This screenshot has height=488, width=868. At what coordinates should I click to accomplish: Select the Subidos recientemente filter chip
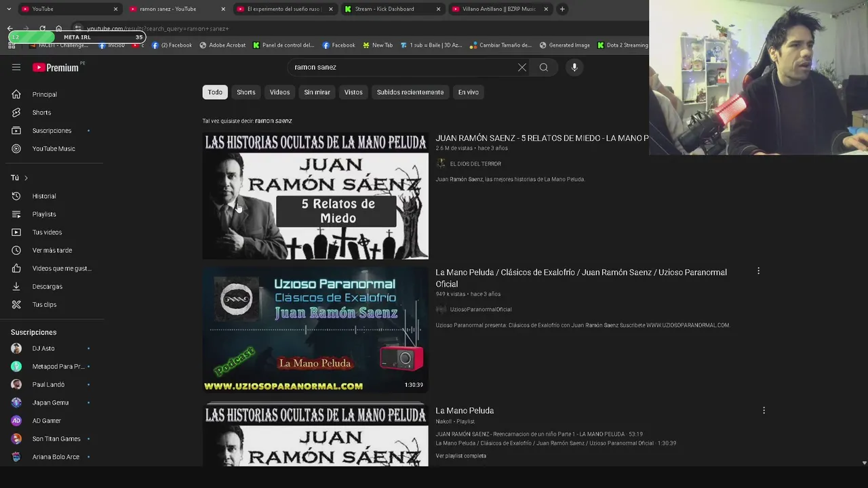(410, 92)
